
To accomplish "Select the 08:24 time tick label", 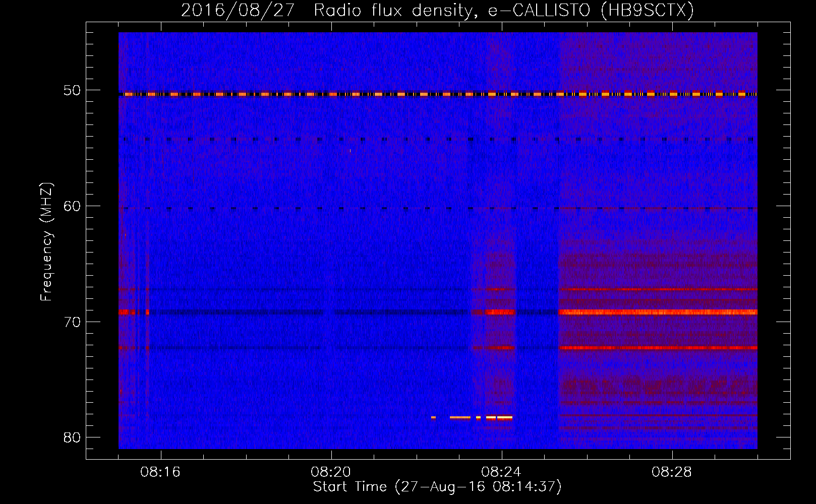I will tap(501, 472).
